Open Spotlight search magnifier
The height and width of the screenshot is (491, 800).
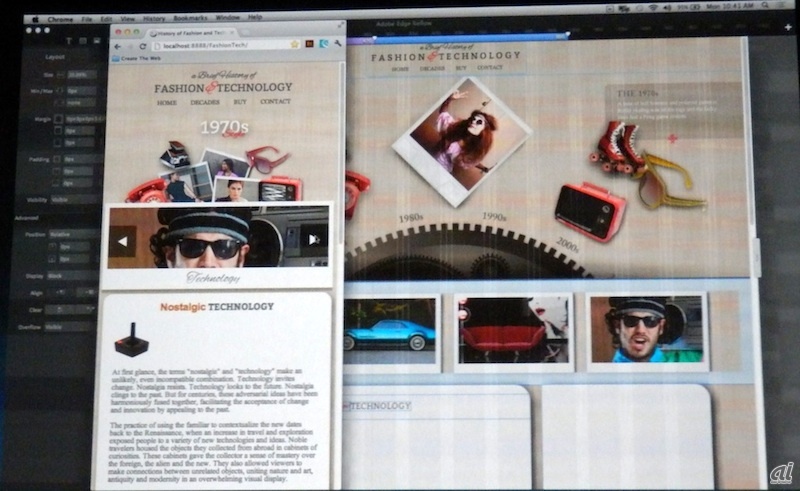765,6
